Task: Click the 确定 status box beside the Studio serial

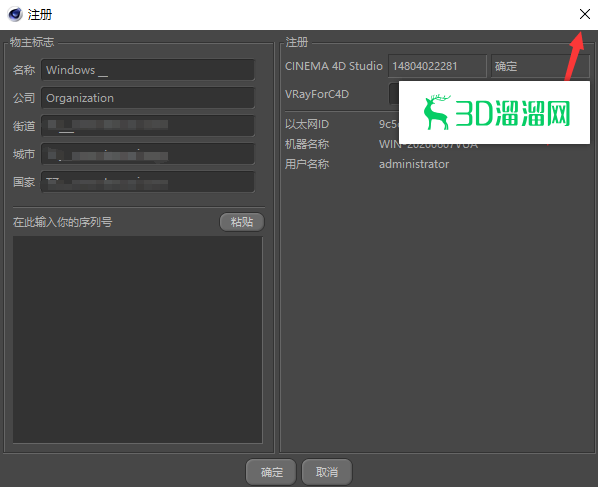Action: (x=540, y=66)
